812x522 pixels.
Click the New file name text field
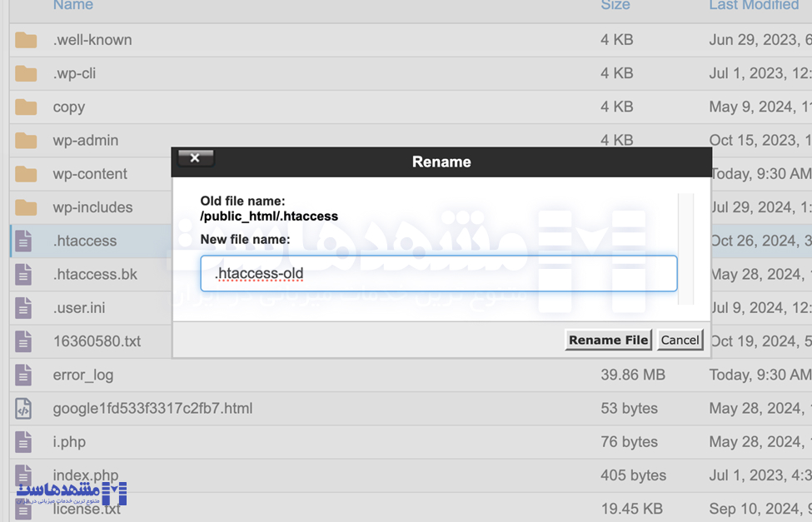point(438,273)
